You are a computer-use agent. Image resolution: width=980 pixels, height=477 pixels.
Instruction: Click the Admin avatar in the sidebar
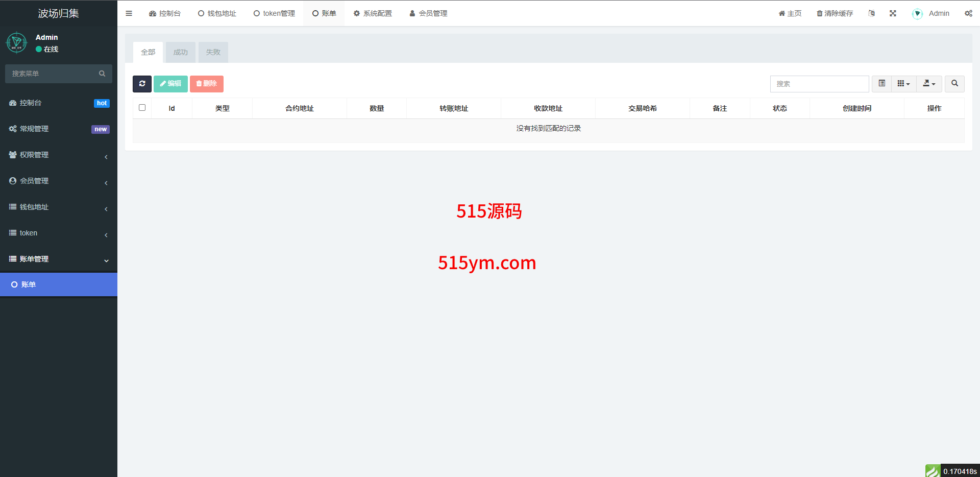(16, 43)
